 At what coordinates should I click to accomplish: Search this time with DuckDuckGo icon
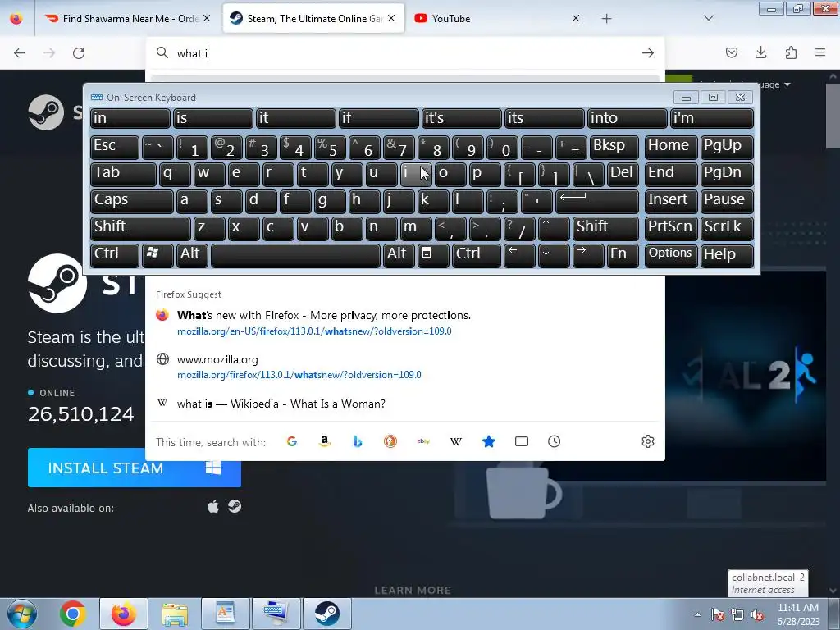390,441
